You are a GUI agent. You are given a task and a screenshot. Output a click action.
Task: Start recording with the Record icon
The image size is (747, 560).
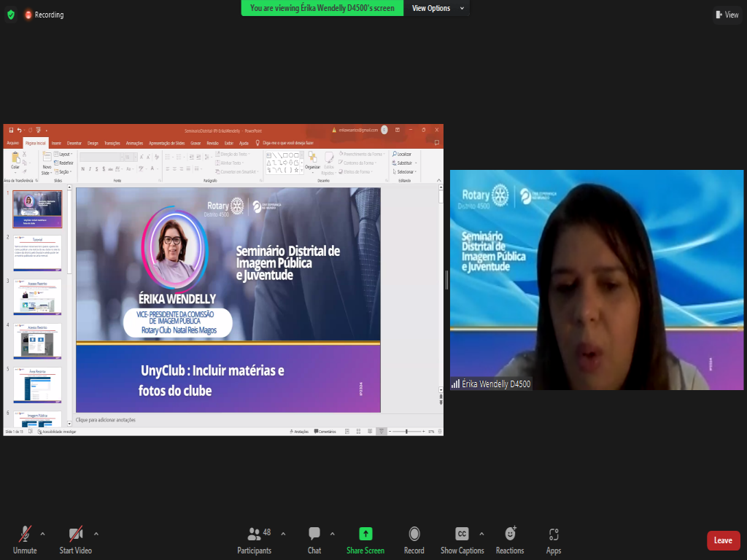pyautogui.click(x=414, y=534)
